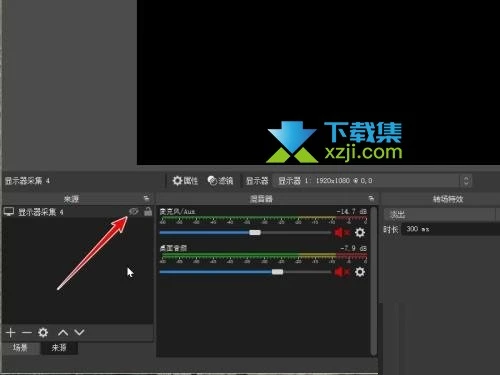Image resolution: width=500 pixels, height=375 pixels.
Task: Click the display dropdown up/down arrow spinner
Action: pos(466,181)
